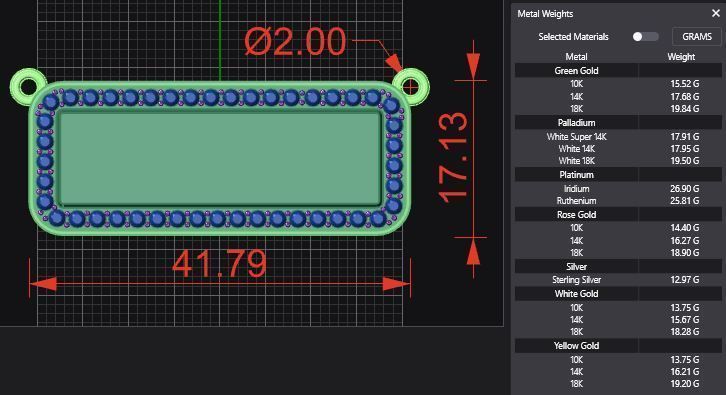Click the 17.95 G weight value
This screenshot has height=395, width=726.
pyautogui.click(x=684, y=149)
